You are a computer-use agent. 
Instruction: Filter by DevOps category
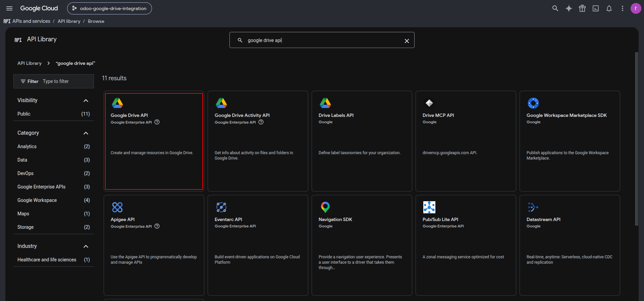[x=54, y=173]
